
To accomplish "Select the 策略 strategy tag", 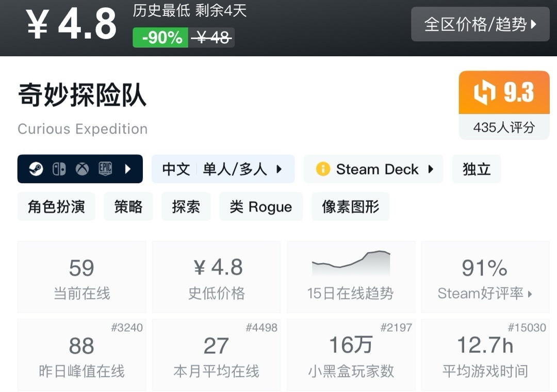I will (128, 207).
